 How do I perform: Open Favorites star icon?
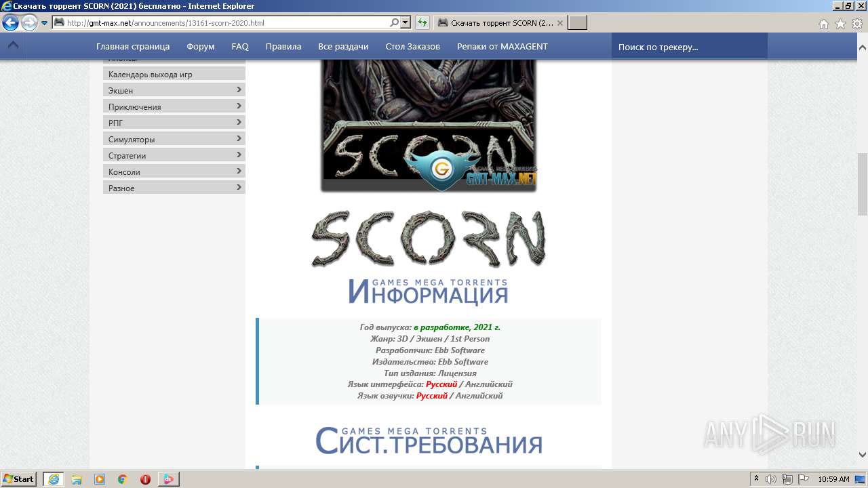click(x=840, y=24)
